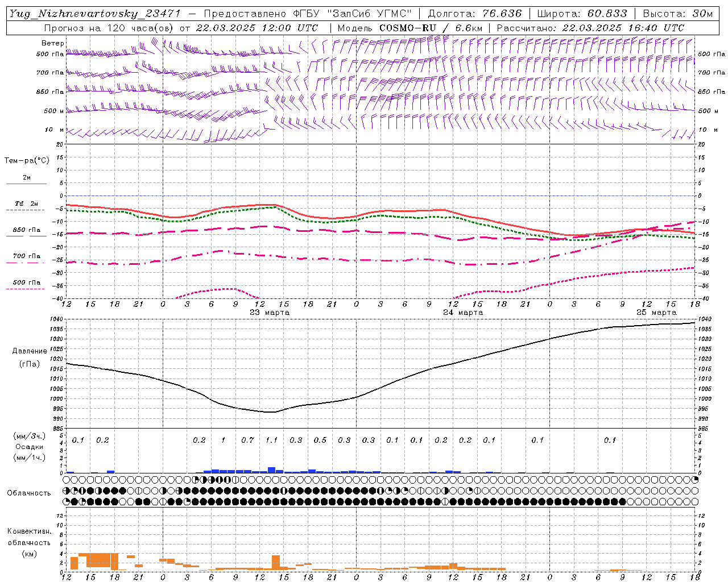Click the 0.5 precipitation amount value
Image resolution: width=728 pixels, height=582 pixels.
click(x=320, y=440)
